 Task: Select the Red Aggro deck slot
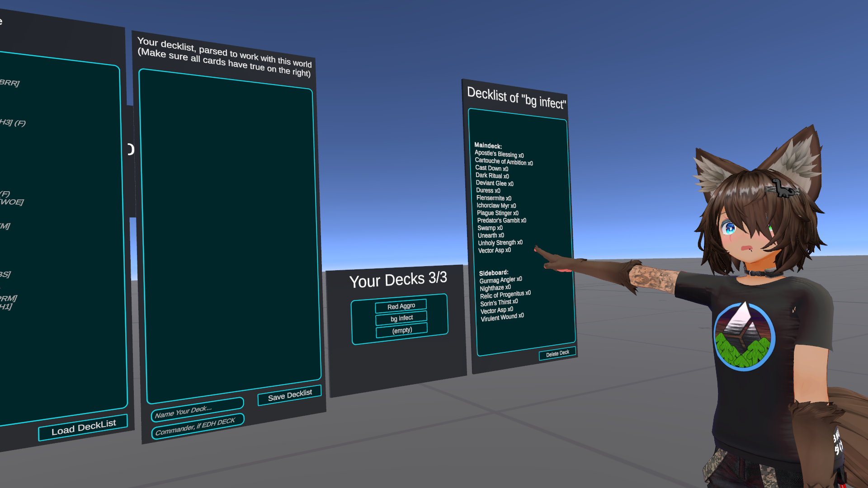coord(401,306)
